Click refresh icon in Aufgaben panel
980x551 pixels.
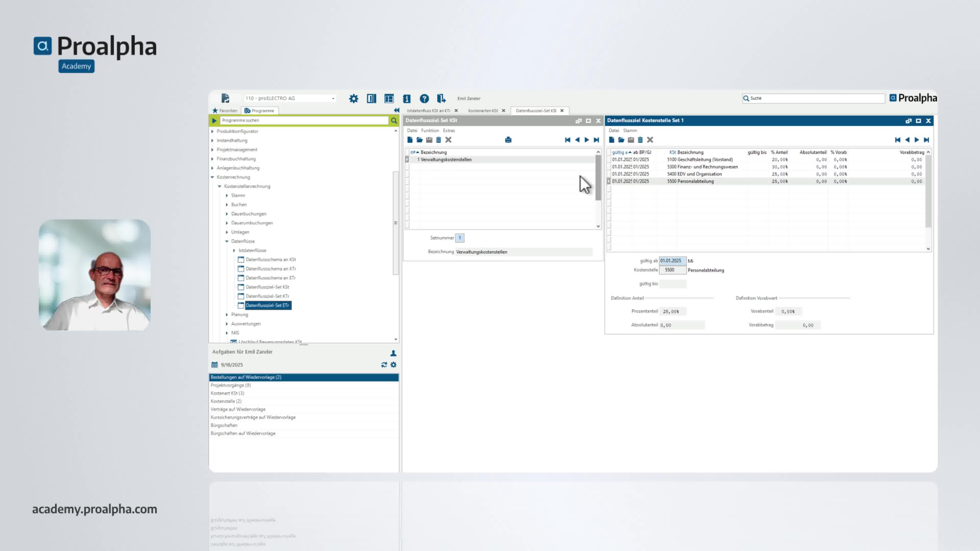(x=384, y=365)
